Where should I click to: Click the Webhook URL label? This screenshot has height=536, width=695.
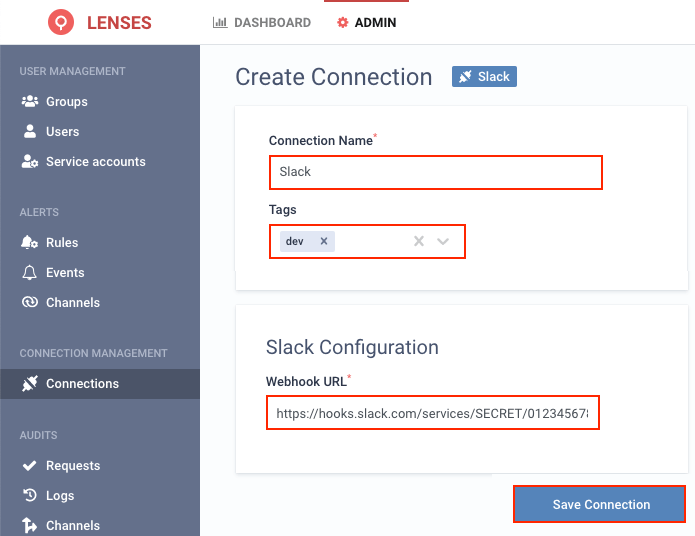tap(306, 381)
